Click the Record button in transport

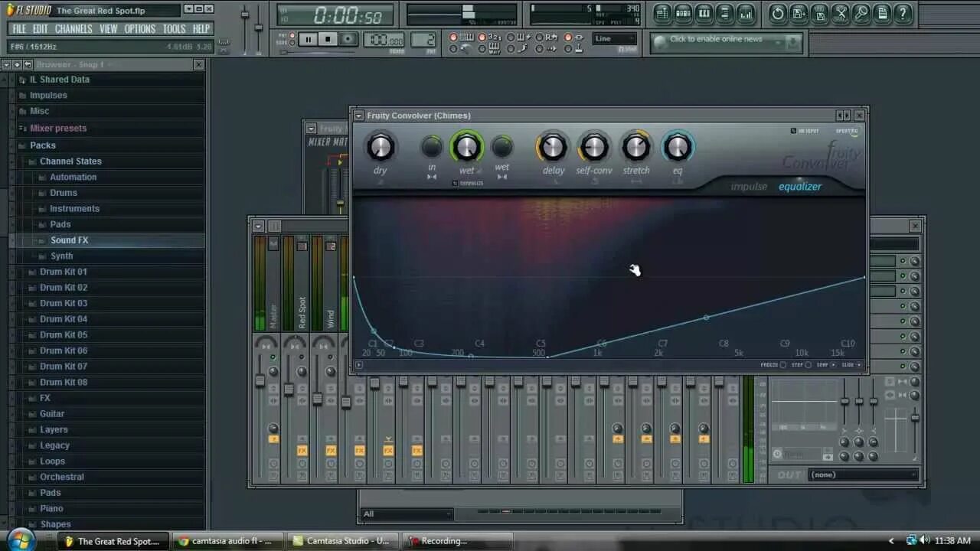click(x=348, y=39)
